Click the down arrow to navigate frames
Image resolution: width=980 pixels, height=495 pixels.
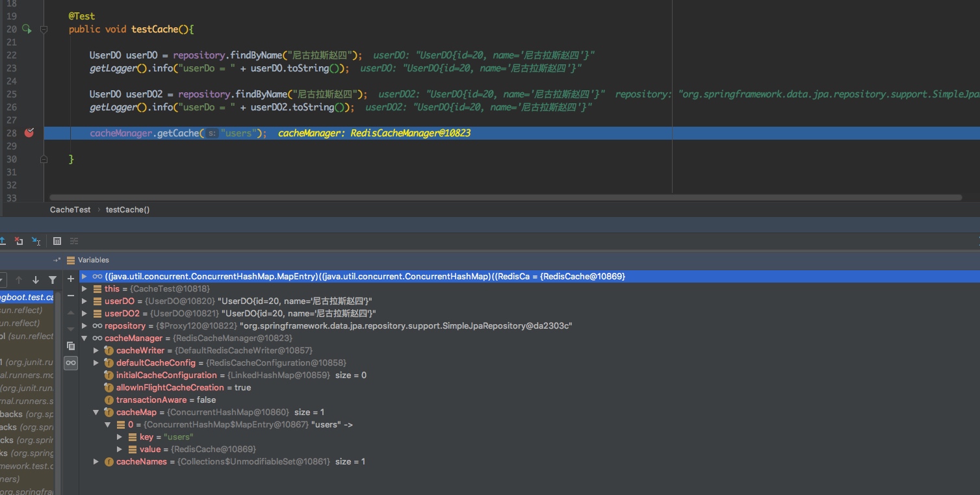point(36,280)
